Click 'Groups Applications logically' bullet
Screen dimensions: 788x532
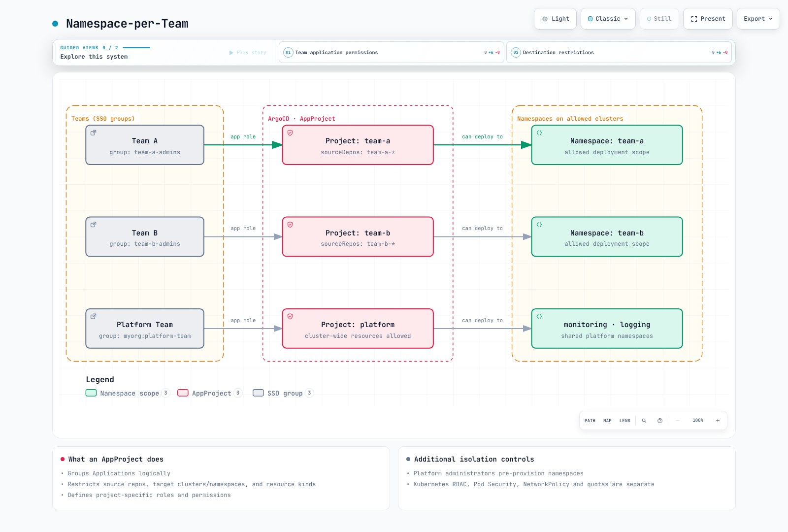pos(119,473)
